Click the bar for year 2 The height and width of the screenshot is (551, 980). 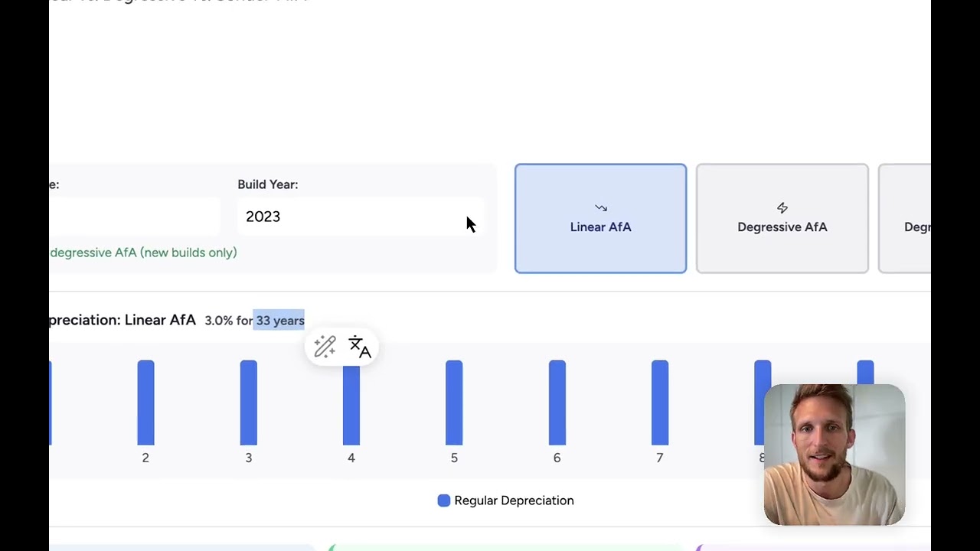(145, 403)
